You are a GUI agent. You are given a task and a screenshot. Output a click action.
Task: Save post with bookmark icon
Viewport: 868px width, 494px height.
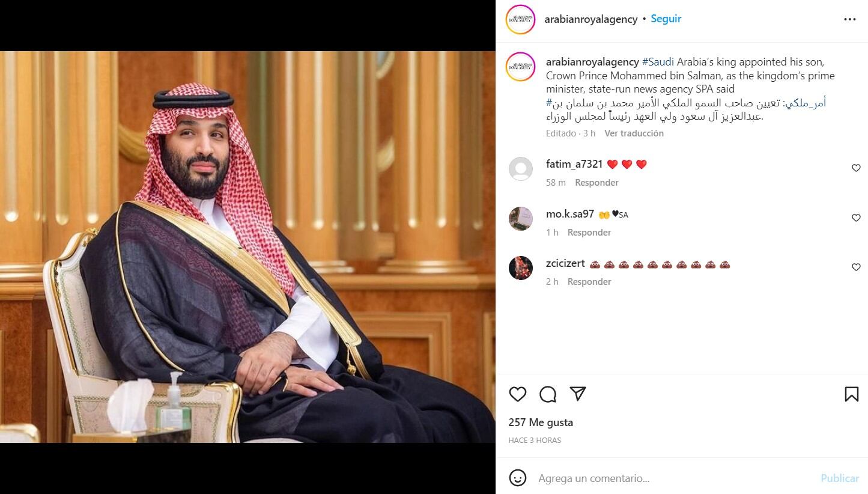851,394
